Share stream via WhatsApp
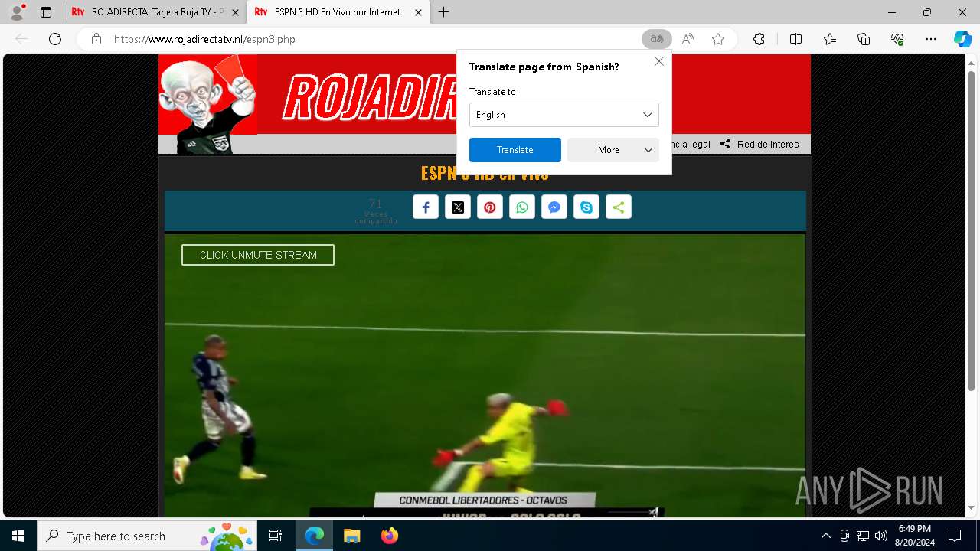Image resolution: width=980 pixels, height=551 pixels. pyautogui.click(x=522, y=207)
